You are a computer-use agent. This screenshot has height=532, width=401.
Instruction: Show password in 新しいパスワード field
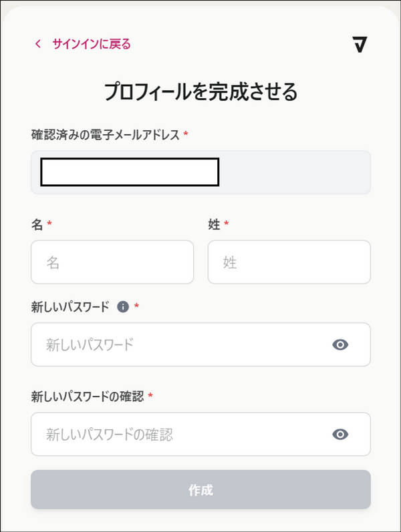(x=340, y=344)
